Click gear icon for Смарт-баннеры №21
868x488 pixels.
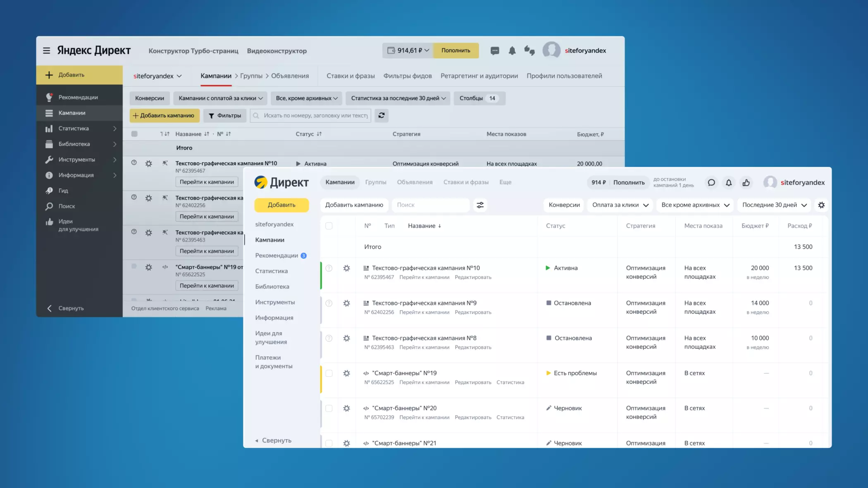[x=347, y=443]
